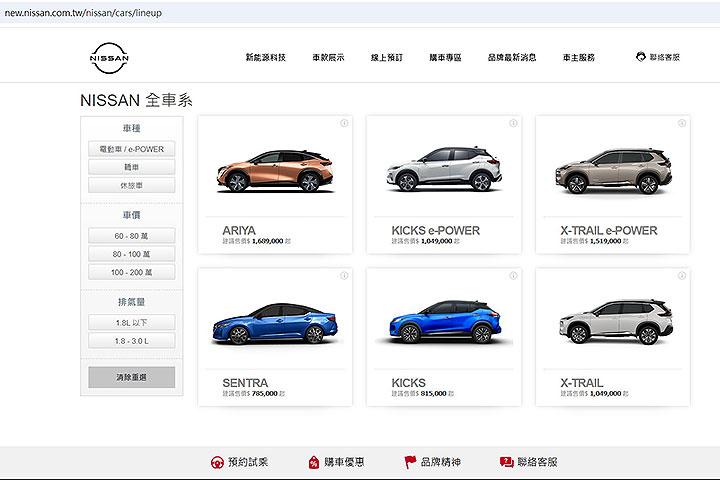Open 車主服務 menu

579,57
